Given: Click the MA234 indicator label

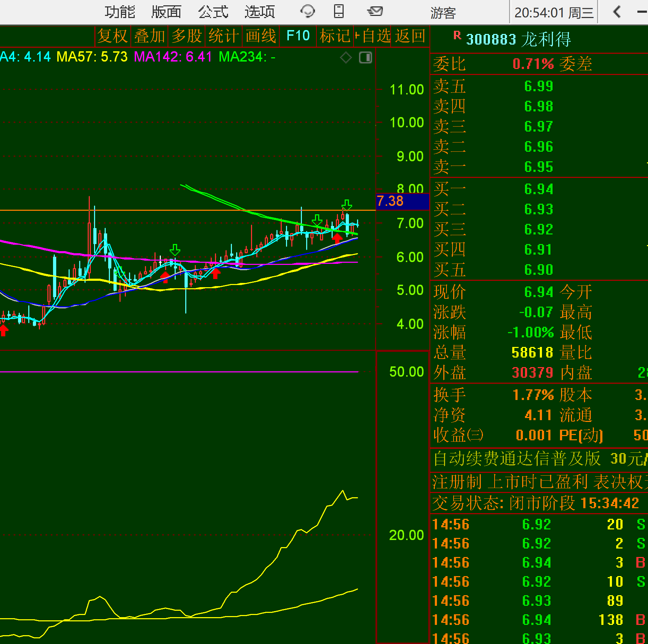Looking at the screenshot, I should [247, 57].
